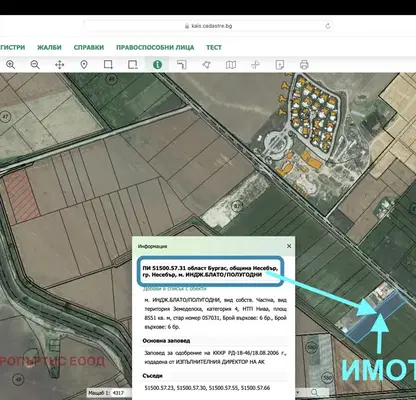Screen dimensions: 416x400
Task: Toggle the green information tool
Action: click(x=157, y=64)
